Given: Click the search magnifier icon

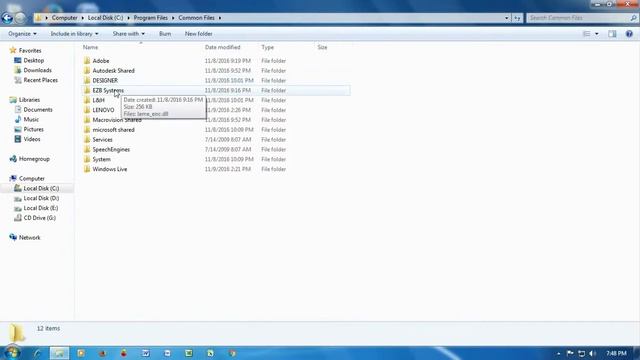Looking at the screenshot, I should pyautogui.click(x=633, y=18).
